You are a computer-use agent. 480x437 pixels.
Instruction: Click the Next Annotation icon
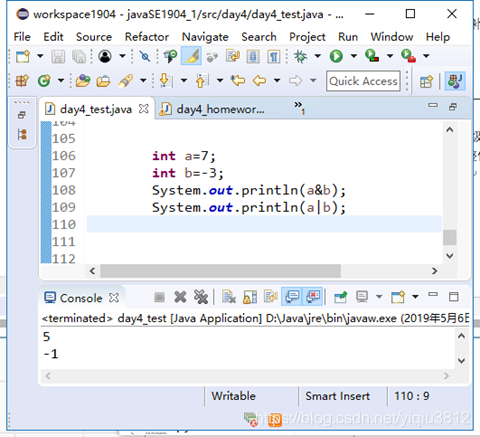coord(166,81)
